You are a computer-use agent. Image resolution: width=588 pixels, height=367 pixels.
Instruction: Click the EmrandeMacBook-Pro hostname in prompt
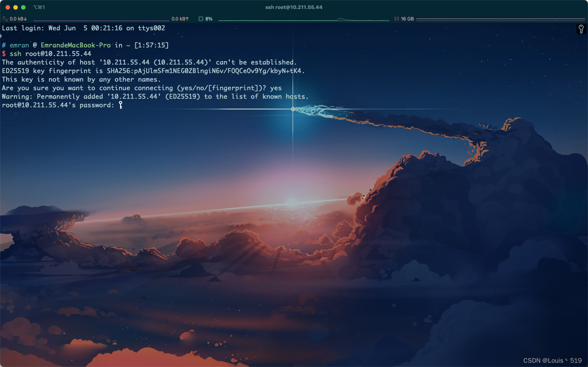pyautogui.click(x=76, y=45)
